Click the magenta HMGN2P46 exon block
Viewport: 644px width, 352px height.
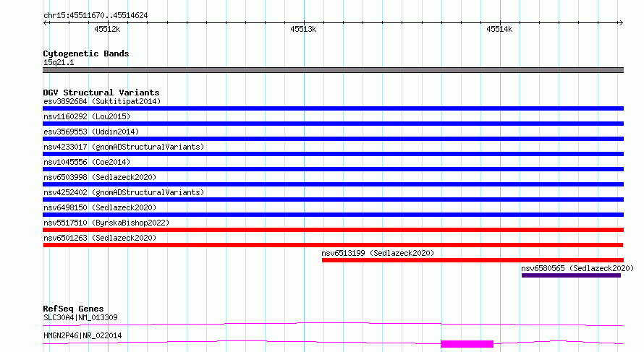[x=467, y=344]
